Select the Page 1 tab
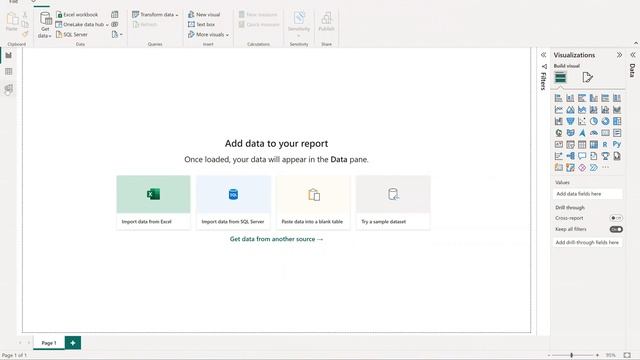The width and height of the screenshot is (640, 360). click(x=49, y=343)
